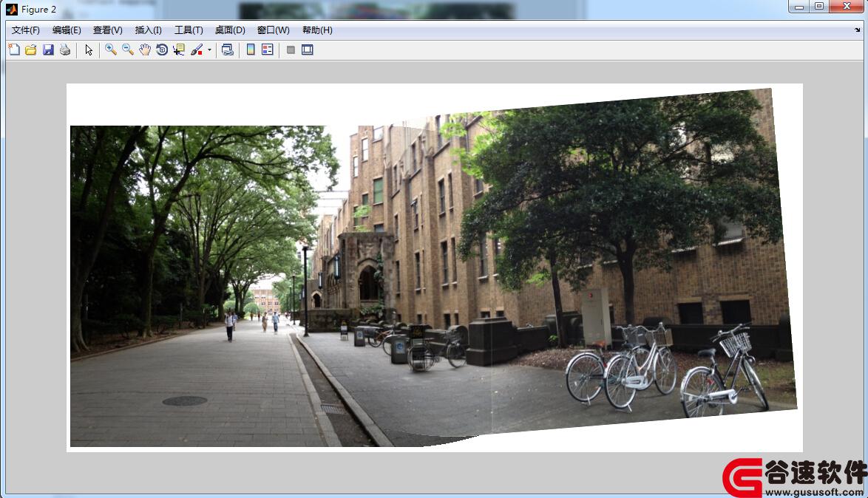Insert a legend using the toolbar icon
Viewport: 868px width, 498px height.
[x=268, y=50]
